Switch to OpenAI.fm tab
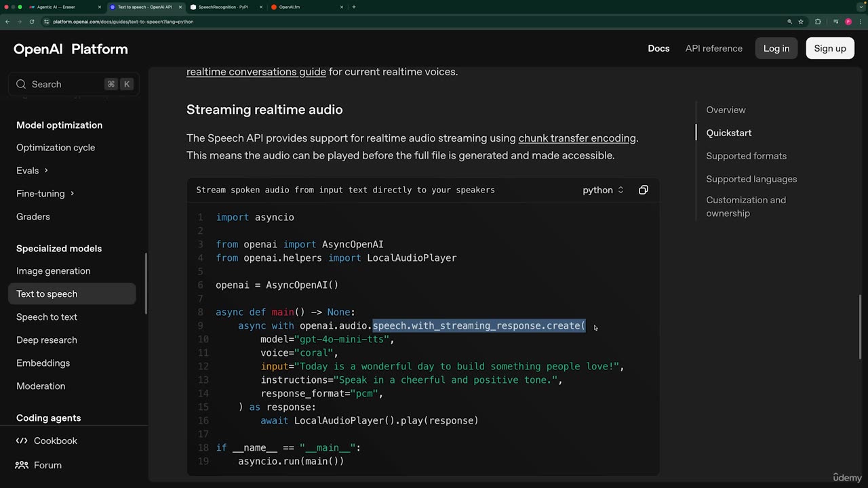Viewport: 868px width, 488px height. [307, 7]
